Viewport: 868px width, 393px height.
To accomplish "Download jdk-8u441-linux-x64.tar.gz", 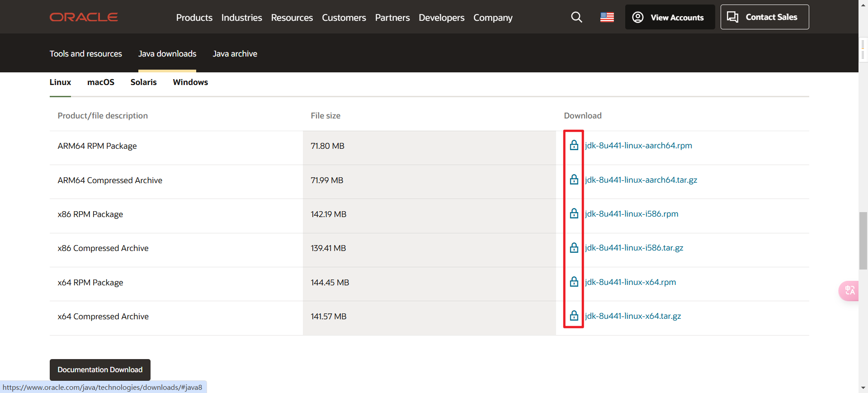I will 633,316.
